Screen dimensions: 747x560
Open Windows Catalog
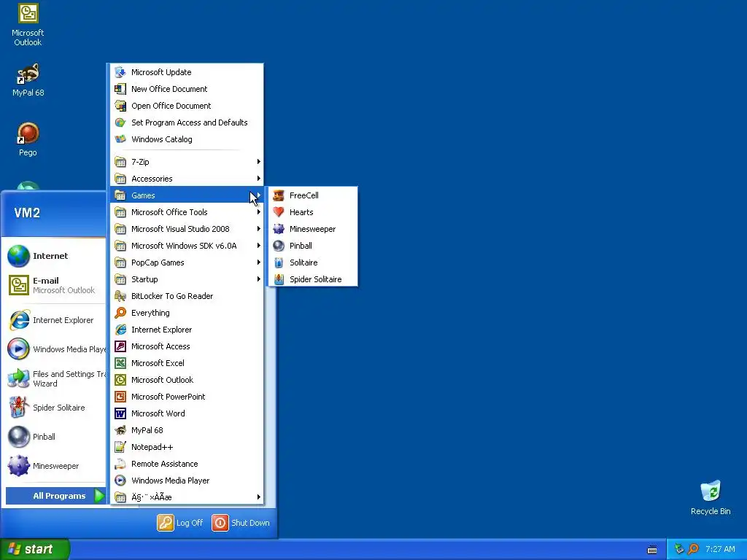click(187, 139)
